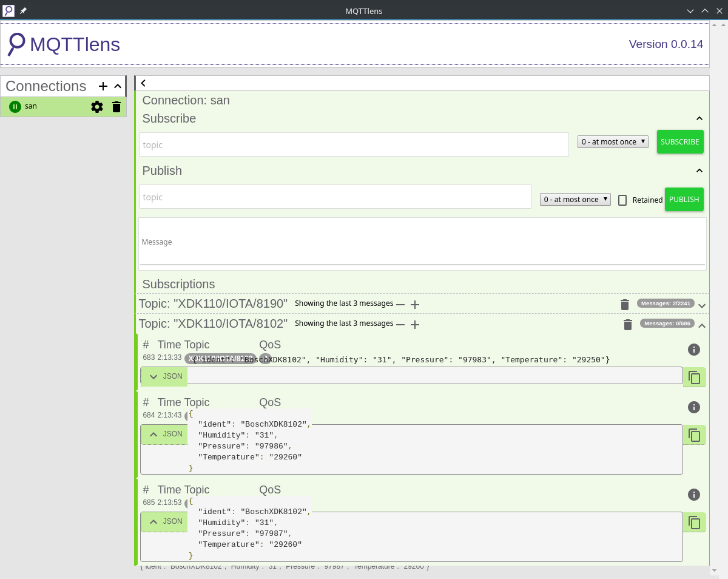Expand JSON view of message 683
The height and width of the screenshot is (579, 728).
(x=164, y=376)
